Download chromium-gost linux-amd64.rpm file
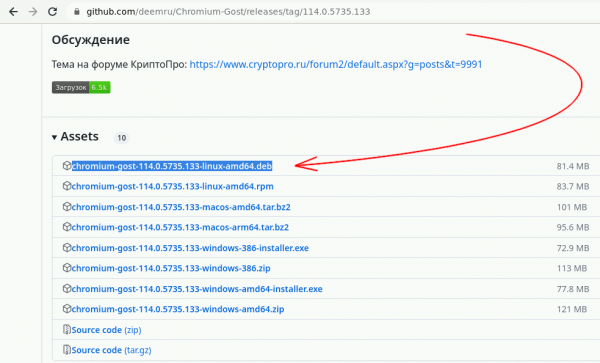Screen dimensions: 600x363 173,186
